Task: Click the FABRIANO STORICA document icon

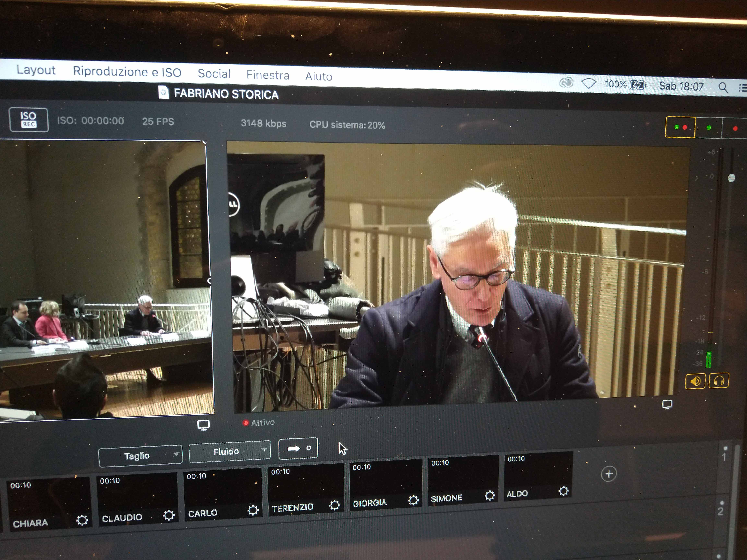Action: 163,92
